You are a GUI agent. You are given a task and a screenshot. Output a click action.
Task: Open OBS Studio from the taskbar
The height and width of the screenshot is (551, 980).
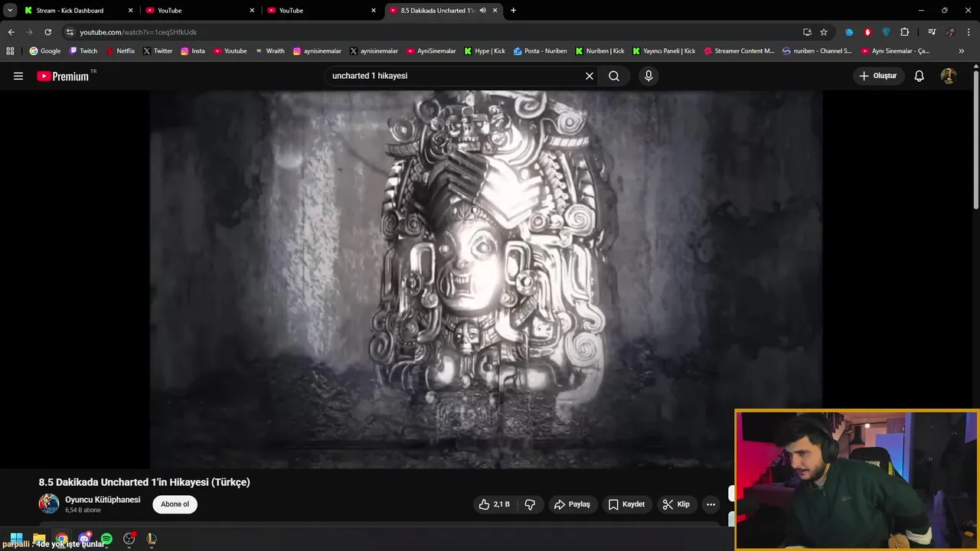[129, 539]
